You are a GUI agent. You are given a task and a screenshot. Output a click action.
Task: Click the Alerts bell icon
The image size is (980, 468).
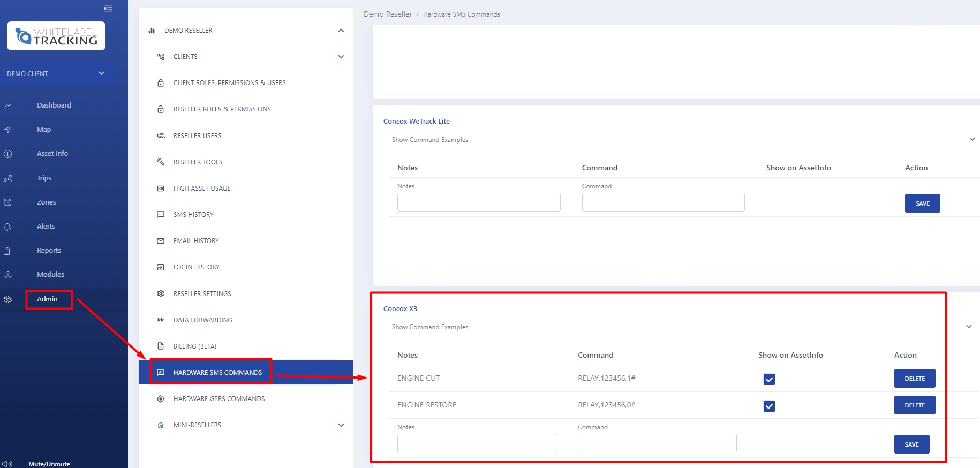tap(7, 227)
